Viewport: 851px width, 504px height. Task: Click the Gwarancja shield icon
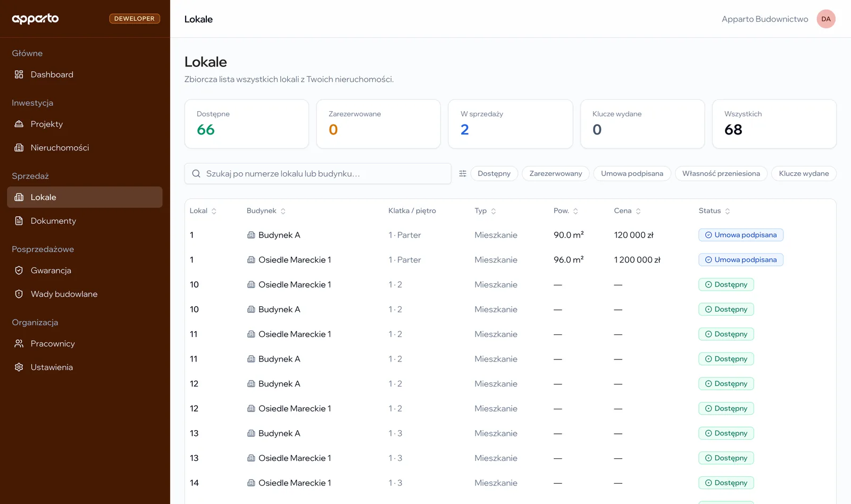point(19,271)
